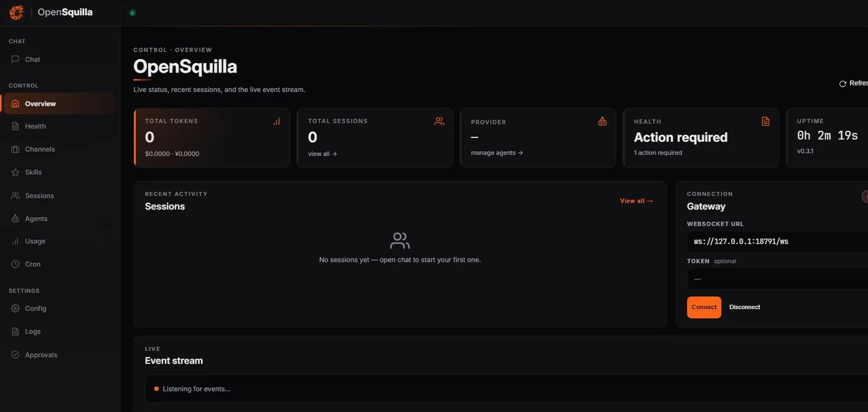Screen dimensions: 868x412
Task: Follow the 'manage agents →' link
Action: [497, 153]
